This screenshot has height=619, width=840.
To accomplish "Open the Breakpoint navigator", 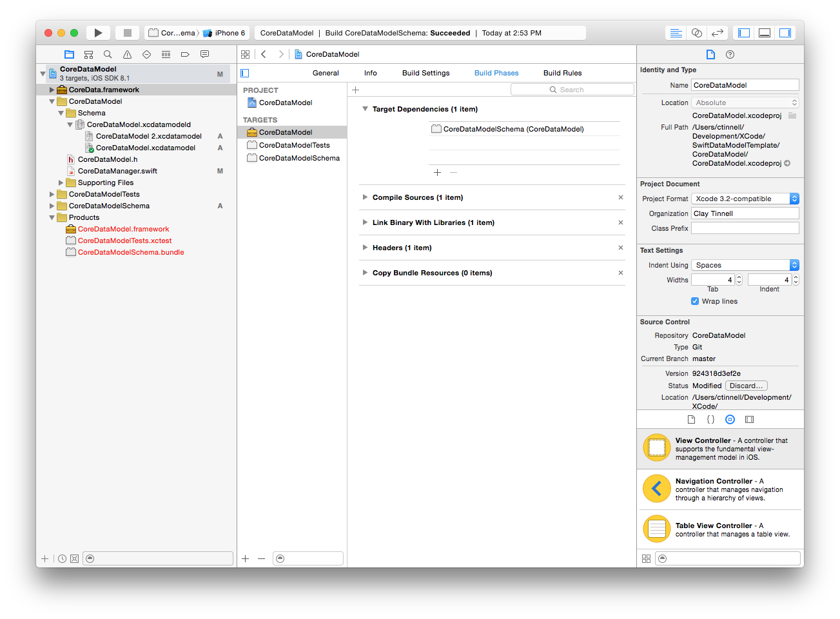I will click(185, 55).
